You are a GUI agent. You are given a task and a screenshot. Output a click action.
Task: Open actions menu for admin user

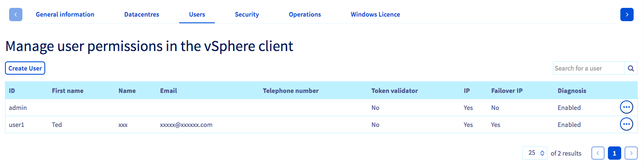(x=626, y=107)
